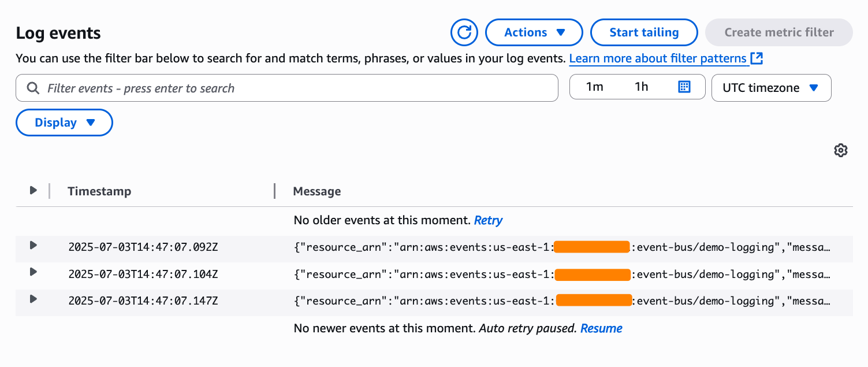The width and height of the screenshot is (868, 367).
Task: Click the Create metric filter button
Action: (x=778, y=32)
